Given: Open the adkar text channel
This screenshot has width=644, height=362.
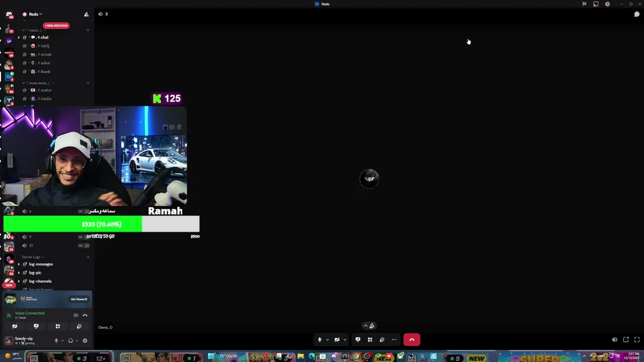Looking at the screenshot, I should pos(54,63).
